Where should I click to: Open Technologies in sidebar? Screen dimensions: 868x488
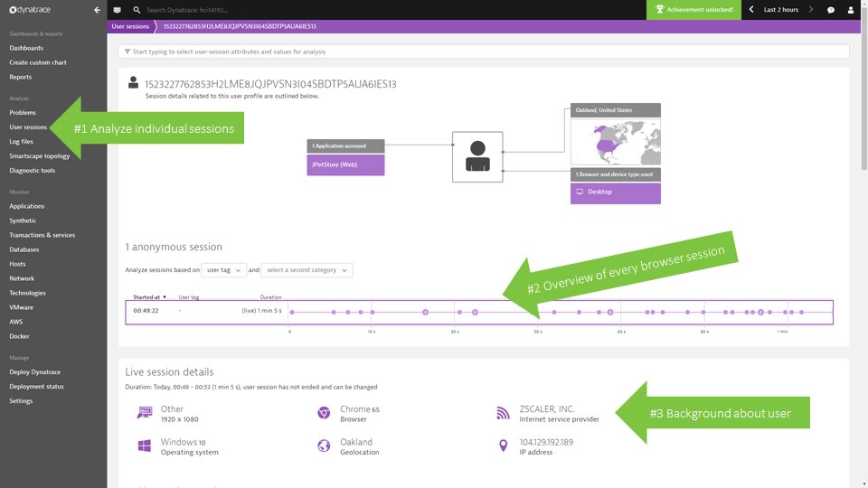tap(28, 293)
